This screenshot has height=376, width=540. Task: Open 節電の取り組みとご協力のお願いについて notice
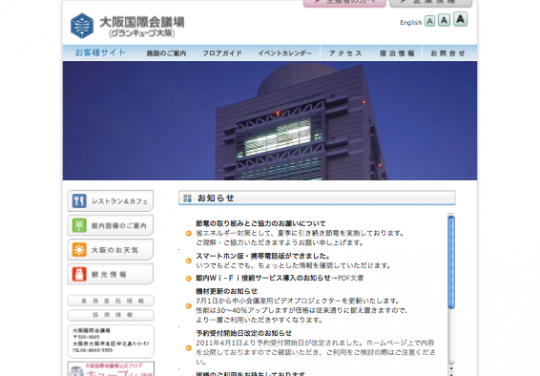[260, 223]
